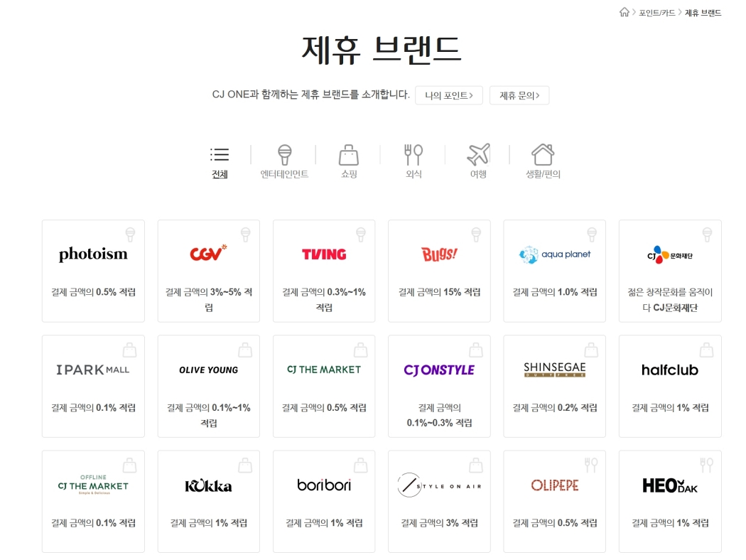The image size is (746, 560).
Task: Open the aqua planet brand logo
Action: tap(555, 254)
